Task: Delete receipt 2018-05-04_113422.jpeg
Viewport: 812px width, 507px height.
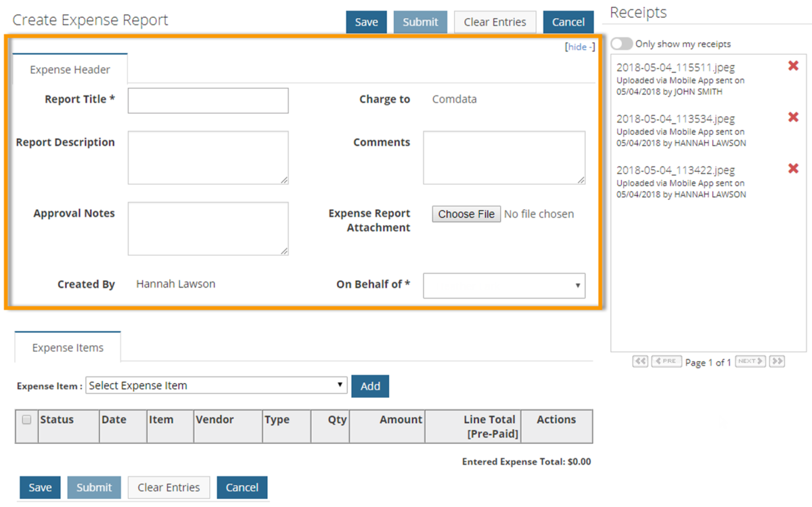Action: tap(792, 169)
